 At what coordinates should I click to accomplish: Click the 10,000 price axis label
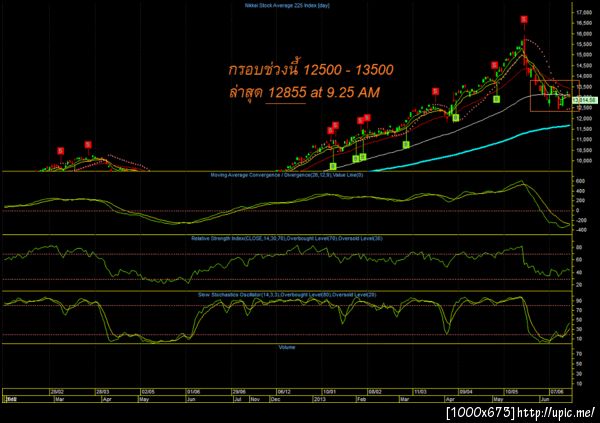click(x=584, y=160)
